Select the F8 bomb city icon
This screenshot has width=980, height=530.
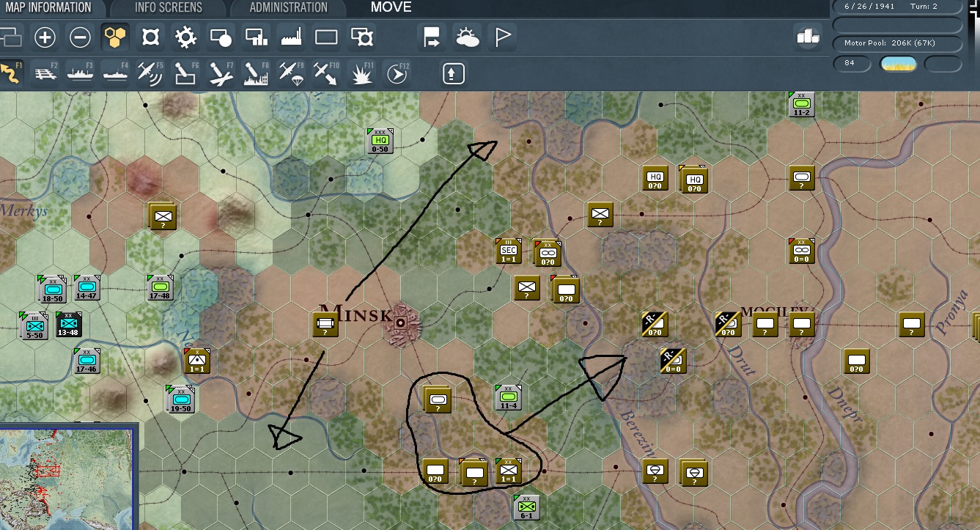click(256, 73)
